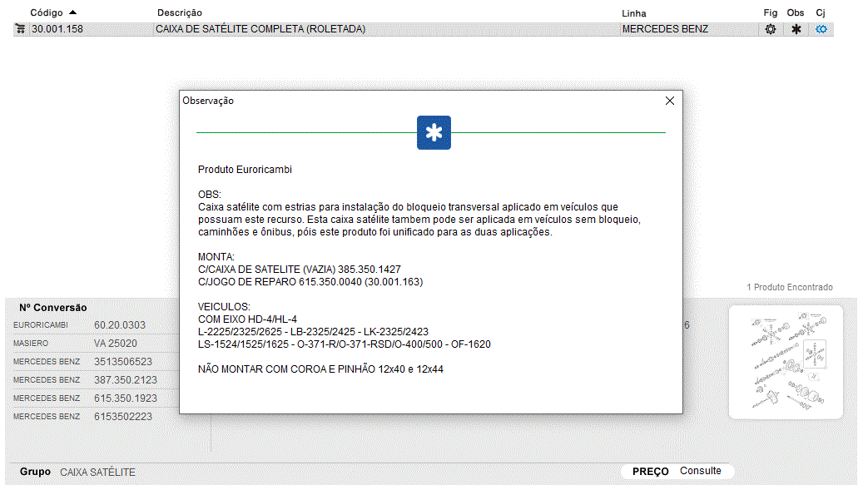Open the figure gear icon in Fig column

pyautogui.click(x=771, y=29)
